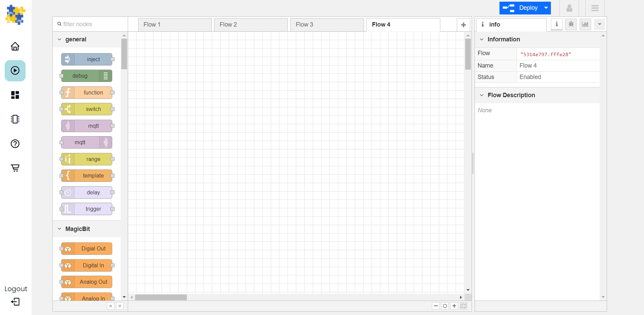The height and width of the screenshot is (315, 644).
Task: Toggle the navigator map view
Action: (x=464, y=306)
